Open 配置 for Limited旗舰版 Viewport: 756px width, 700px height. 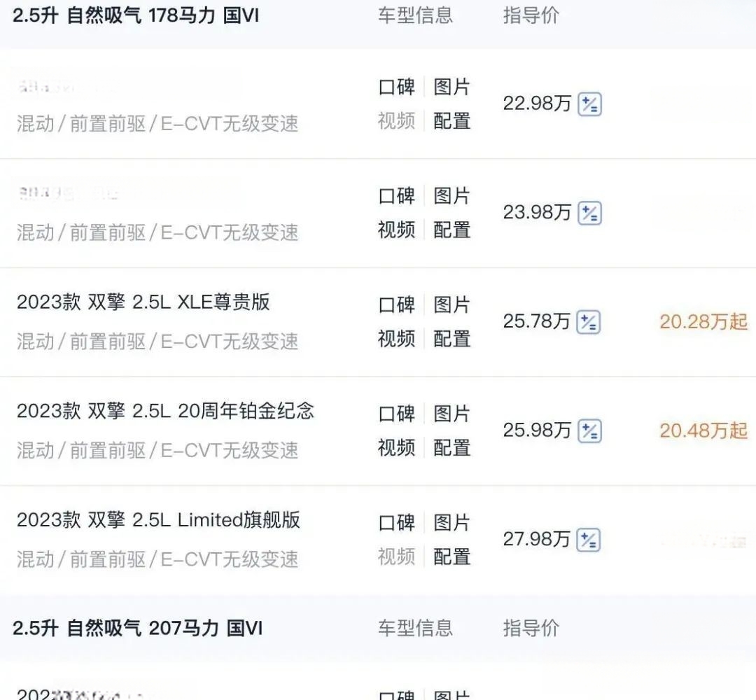pyautogui.click(x=451, y=557)
